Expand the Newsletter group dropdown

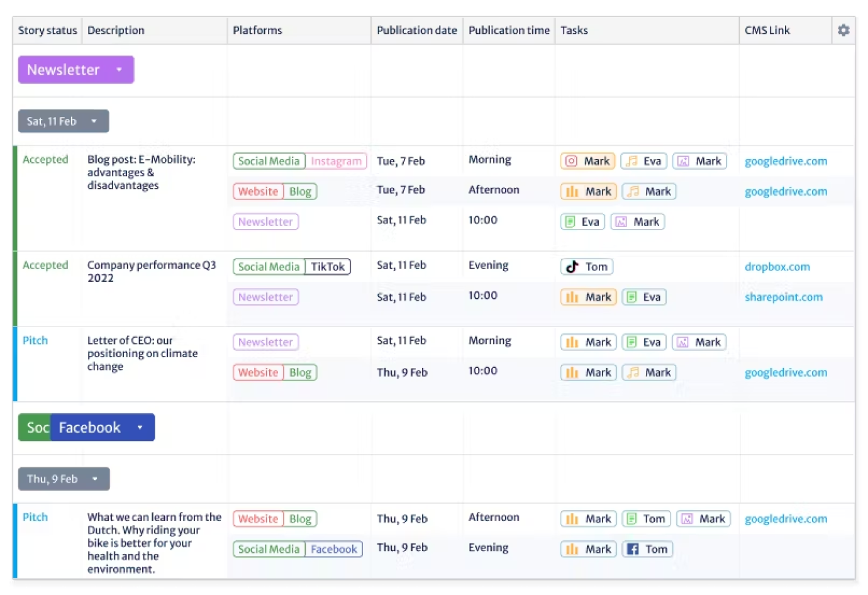(x=120, y=70)
